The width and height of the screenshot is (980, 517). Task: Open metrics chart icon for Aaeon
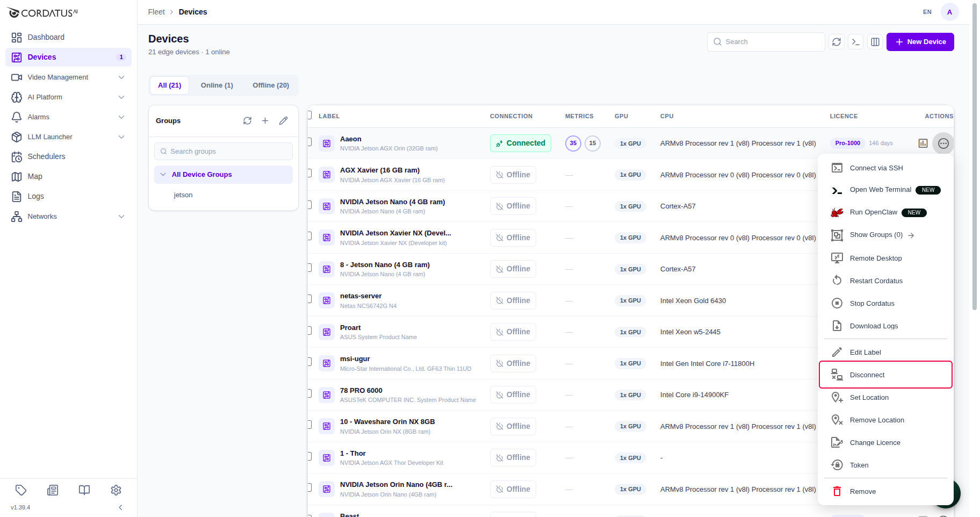click(x=923, y=143)
